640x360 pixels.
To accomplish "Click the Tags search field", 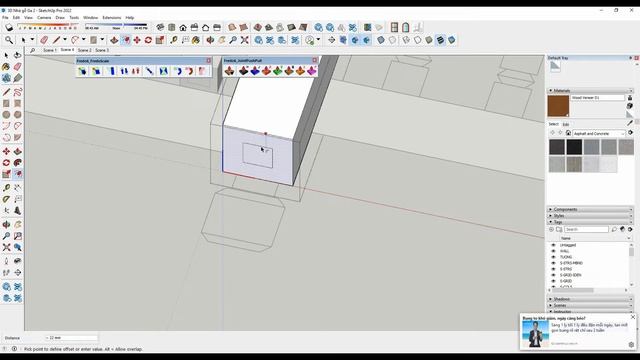I will (587, 229).
